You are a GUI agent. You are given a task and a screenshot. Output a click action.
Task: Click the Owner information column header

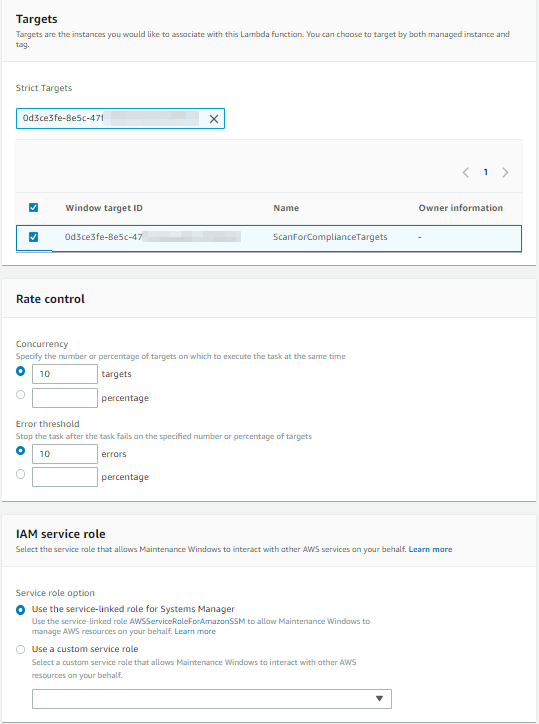(x=460, y=208)
